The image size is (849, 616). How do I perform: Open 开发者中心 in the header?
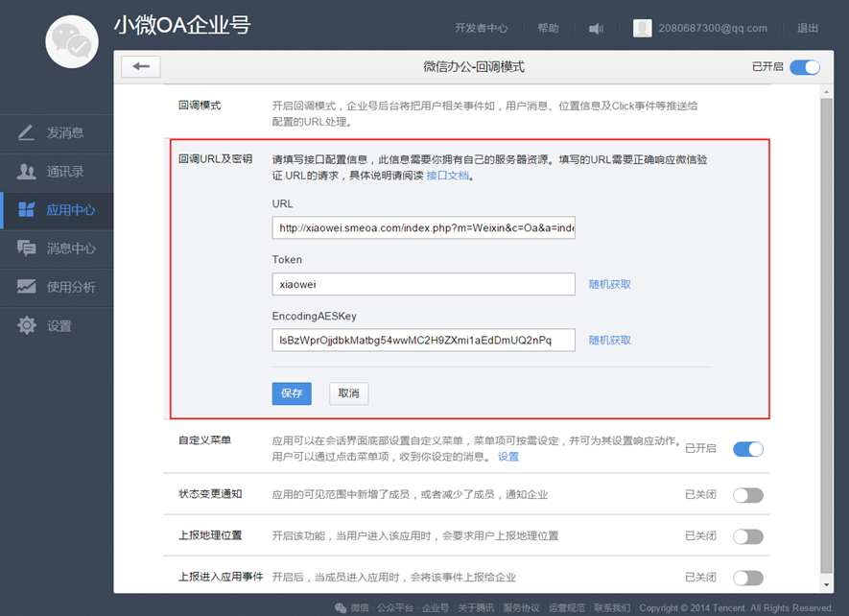(482, 28)
